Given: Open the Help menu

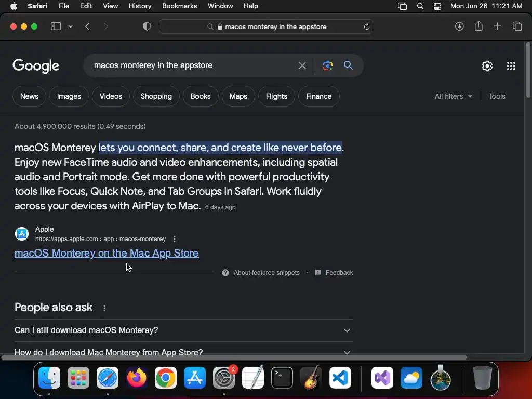Looking at the screenshot, I should tap(251, 6).
